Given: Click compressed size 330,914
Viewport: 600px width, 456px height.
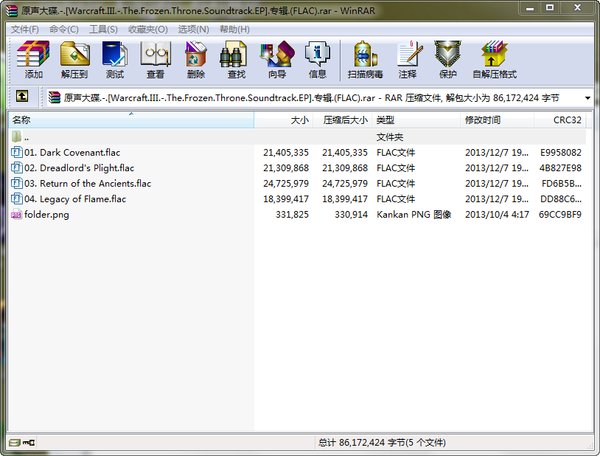Looking at the screenshot, I should (x=351, y=215).
